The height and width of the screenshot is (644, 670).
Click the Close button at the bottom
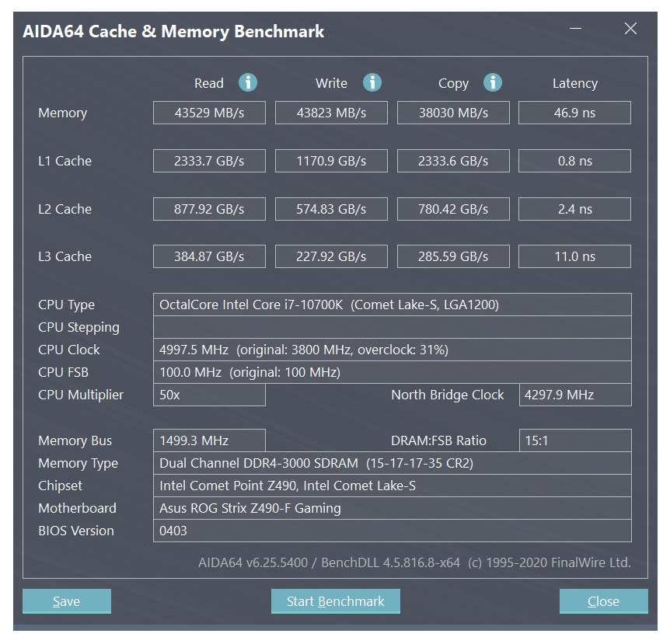603,601
